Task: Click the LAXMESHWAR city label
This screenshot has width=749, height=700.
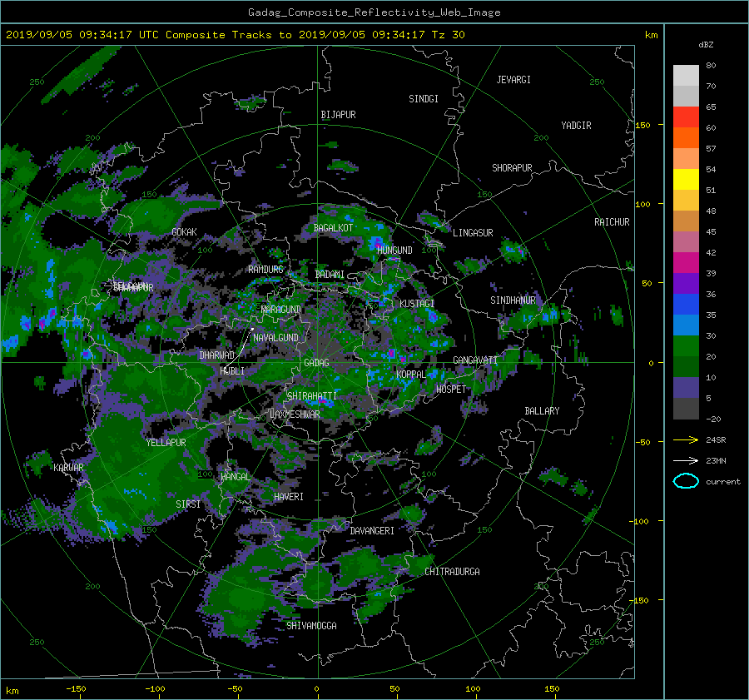Action: pyautogui.click(x=295, y=415)
